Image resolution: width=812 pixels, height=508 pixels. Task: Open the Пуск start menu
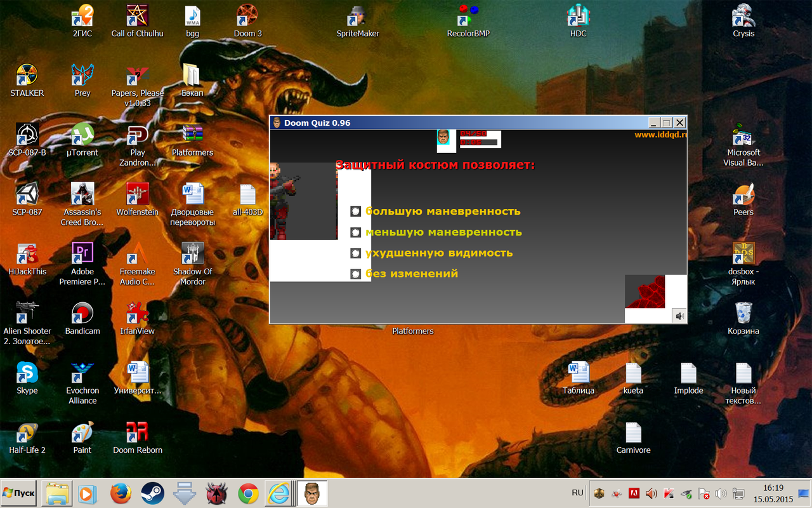(x=18, y=493)
